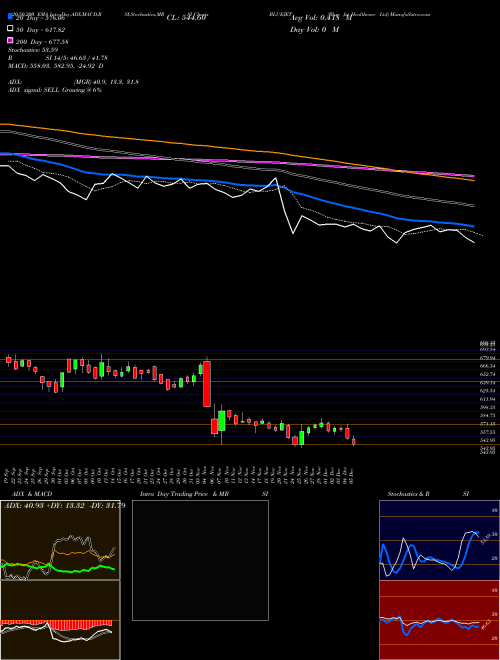The image size is (500, 660).
Task: Select the '50 Day = 617.82' legend text
Action: click(40, 29)
